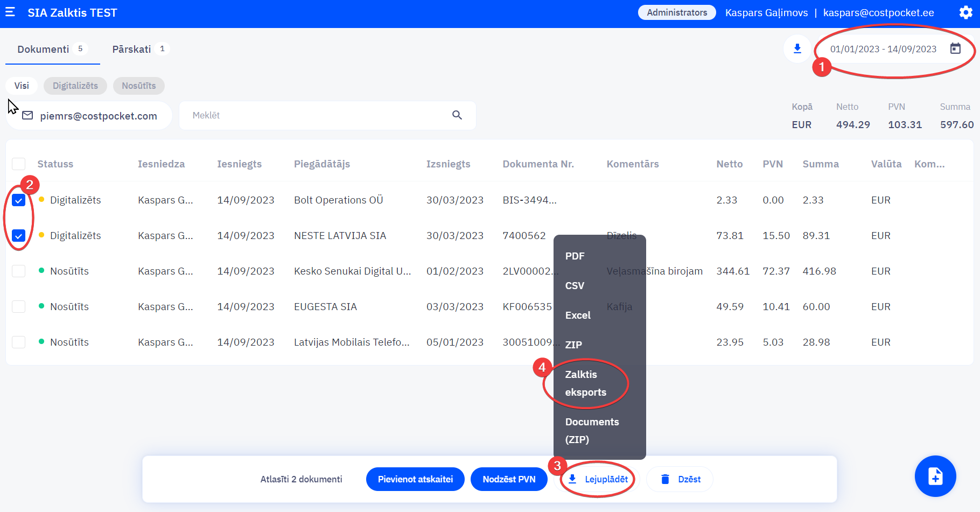Viewport: 980px width, 512px height.
Task: Click document number BIS-3494...
Action: click(529, 200)
